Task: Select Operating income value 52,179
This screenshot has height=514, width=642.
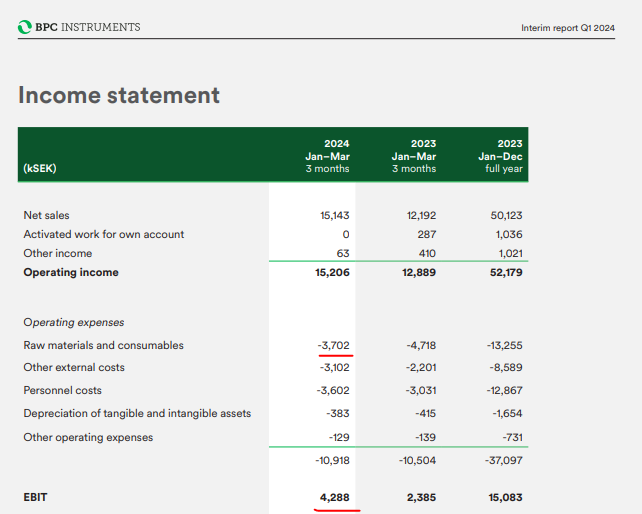Action: click(506, 272)
